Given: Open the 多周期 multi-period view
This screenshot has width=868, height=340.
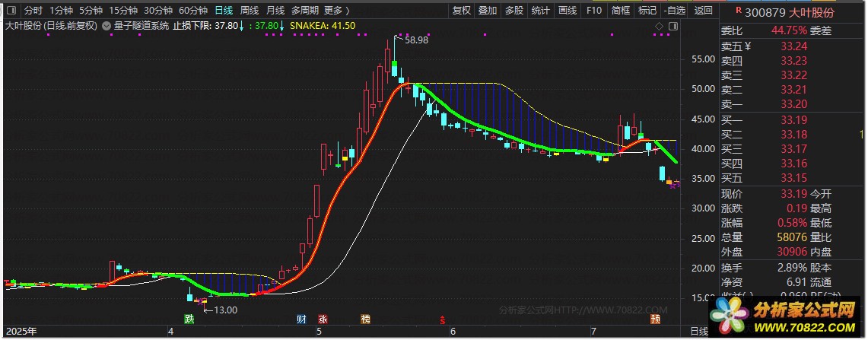Looking at the screenshot, I should [x=304, y=10].
